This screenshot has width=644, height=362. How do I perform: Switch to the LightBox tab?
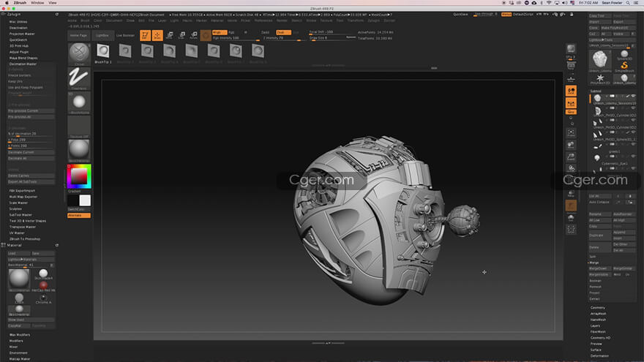tap(102, 34)
